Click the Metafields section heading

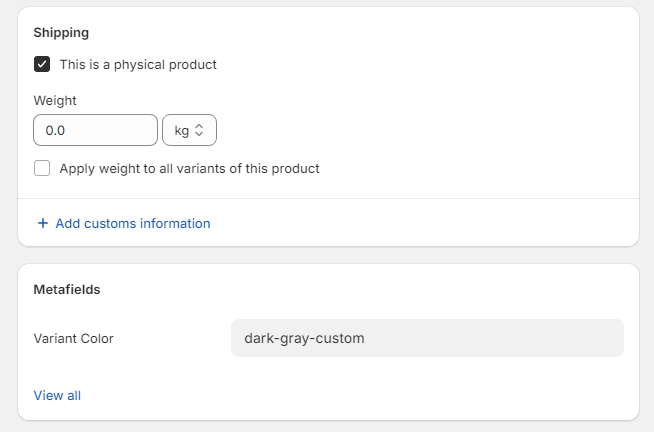tap(67, 289)
